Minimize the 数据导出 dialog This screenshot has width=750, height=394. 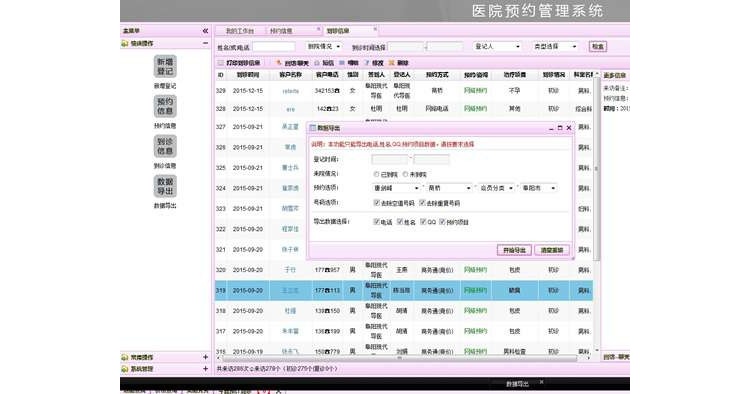click(x=551, y=128)
